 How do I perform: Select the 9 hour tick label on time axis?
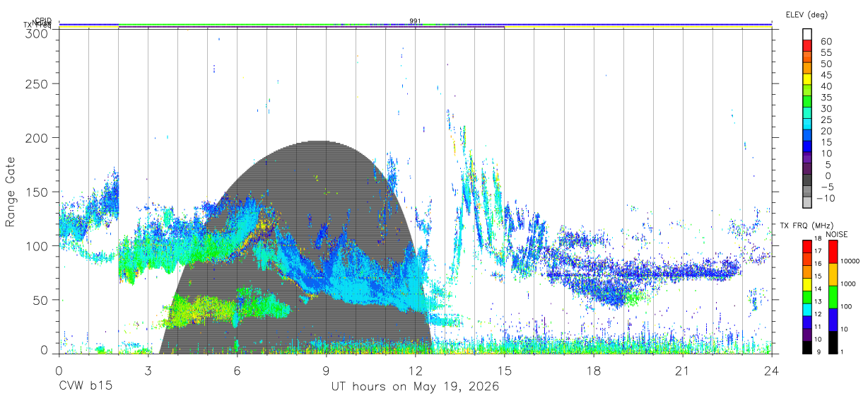[x=326, y=370]
